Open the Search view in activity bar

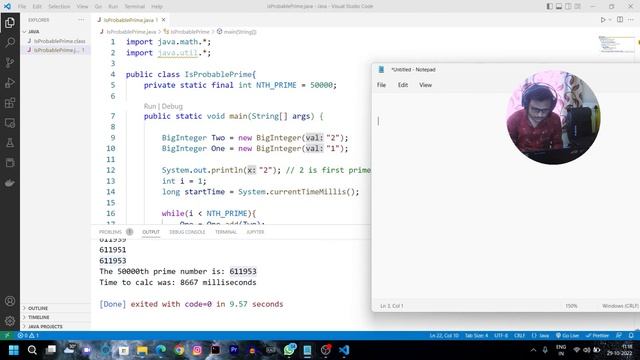point(10,42)
